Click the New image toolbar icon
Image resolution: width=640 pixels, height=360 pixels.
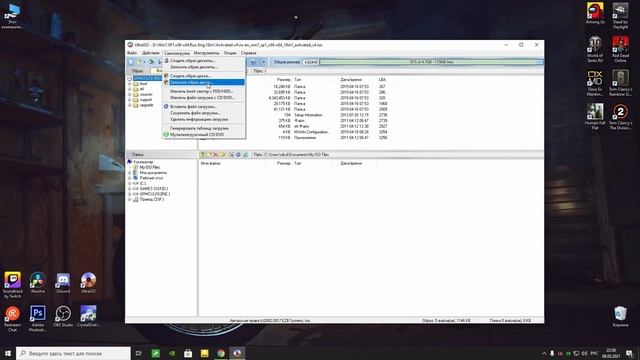coord(131,62)
